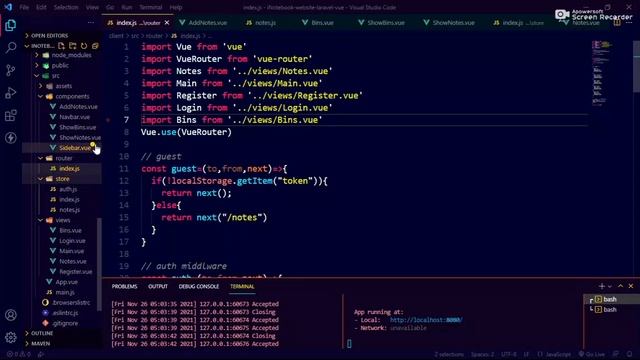Open Sidebar.vue in the explorer

tap(75, 148)
